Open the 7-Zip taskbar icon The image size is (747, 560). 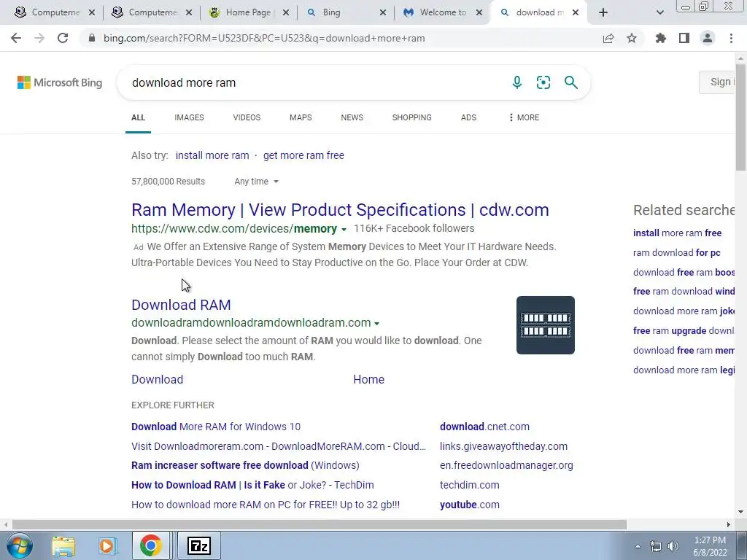point(199,545)
